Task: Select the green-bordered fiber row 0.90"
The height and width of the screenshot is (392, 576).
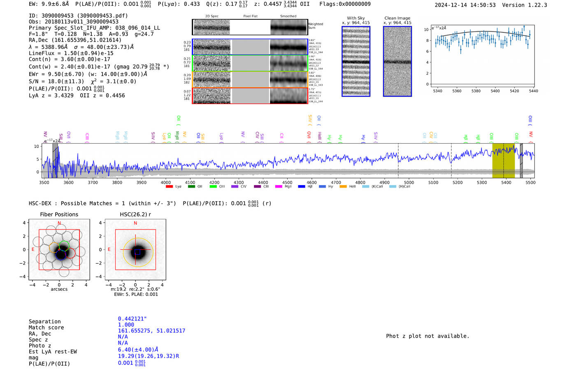Action: (x=250, y=63)
